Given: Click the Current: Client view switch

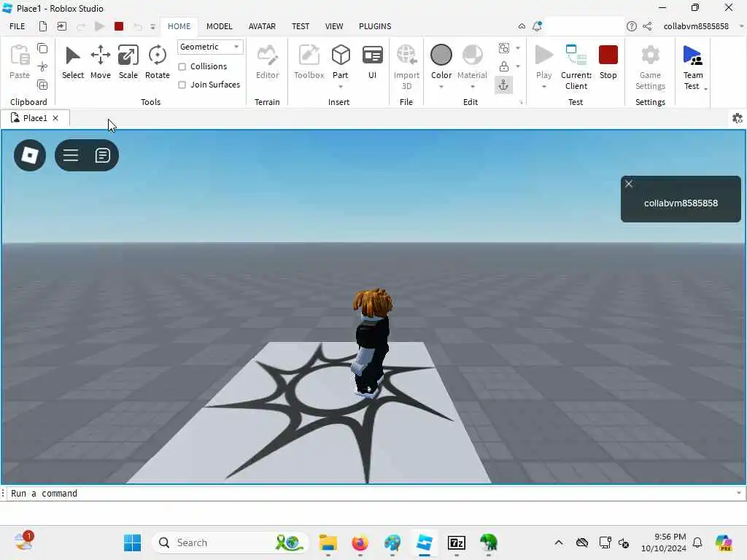Looking at the screenshot, I should (x=576, y=66).
